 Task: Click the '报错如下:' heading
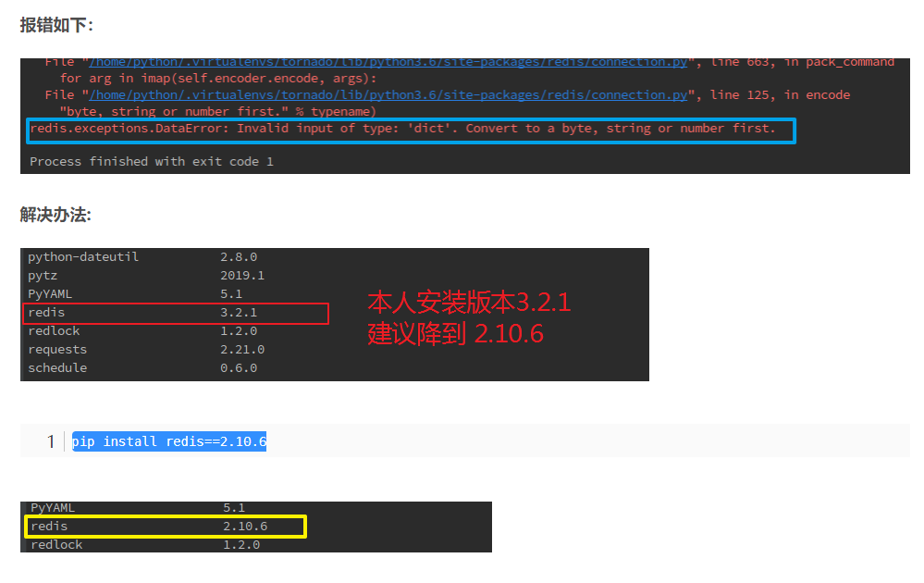[56, 25]
